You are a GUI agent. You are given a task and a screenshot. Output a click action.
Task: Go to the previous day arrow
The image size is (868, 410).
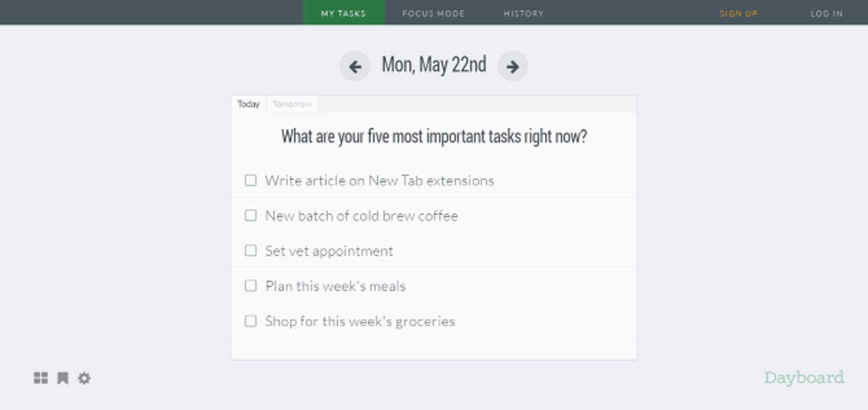[x=355, y=66]
